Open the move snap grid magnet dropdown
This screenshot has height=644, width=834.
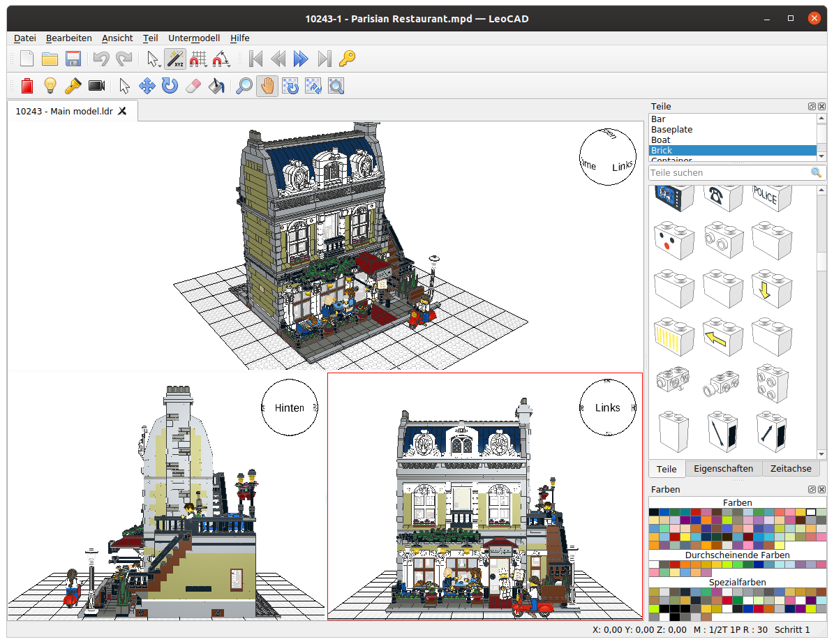coord(198,59)
